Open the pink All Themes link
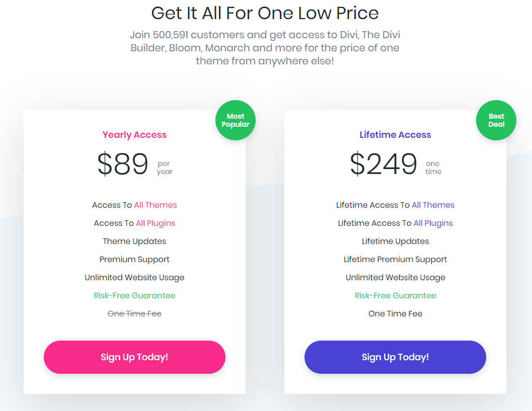The height and width of the screenshot is (411, 532). (156, 205)
